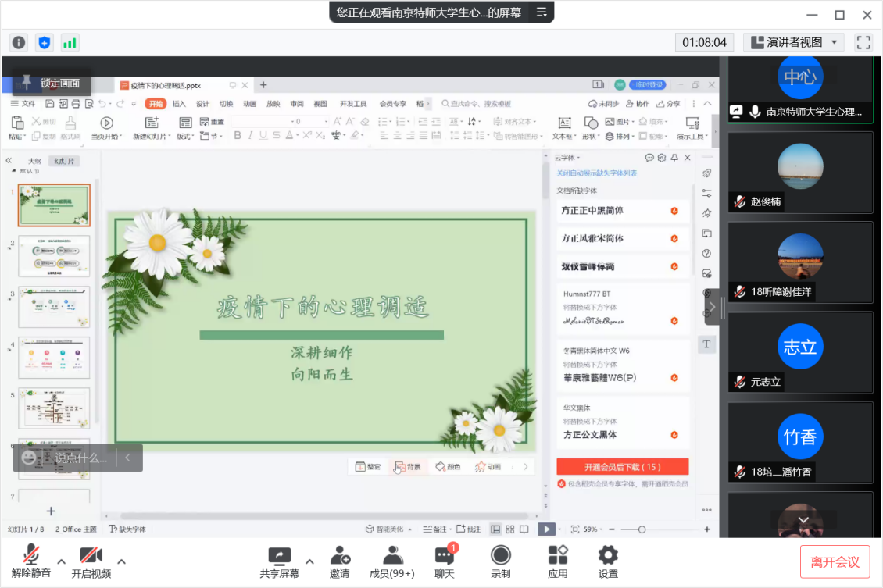Open the screen-share banner menu icon

(542, 12)
